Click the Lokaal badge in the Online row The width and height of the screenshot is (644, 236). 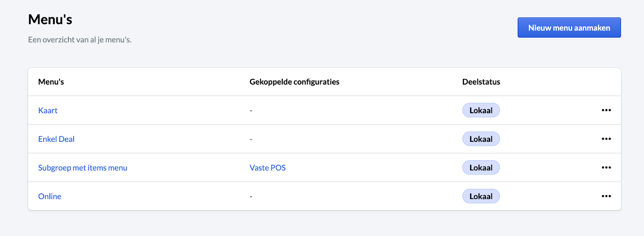tap(481, 196)
